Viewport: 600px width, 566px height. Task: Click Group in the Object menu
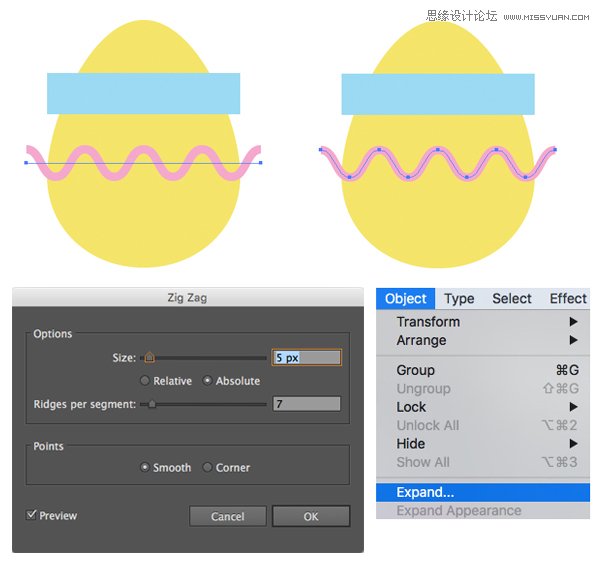(415, 370)
